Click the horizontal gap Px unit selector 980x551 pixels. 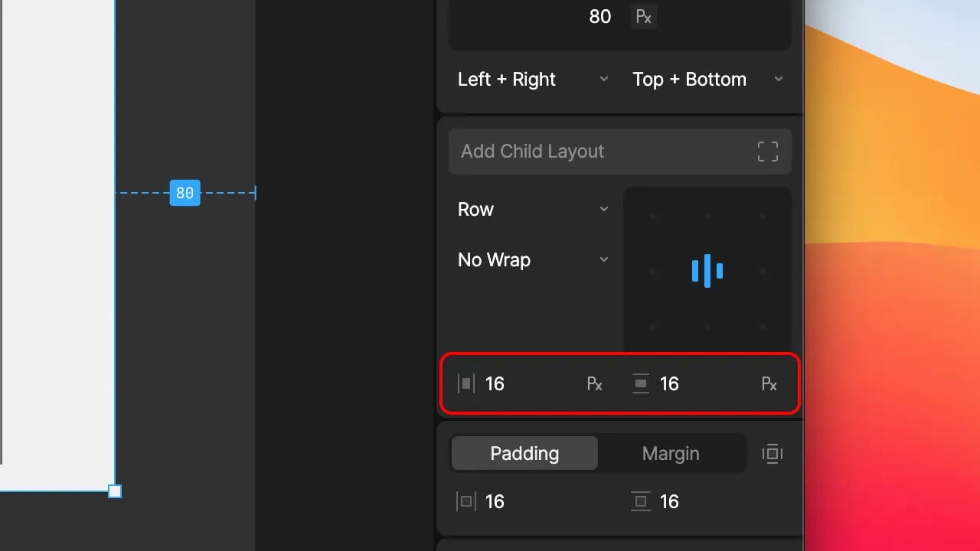595,383
